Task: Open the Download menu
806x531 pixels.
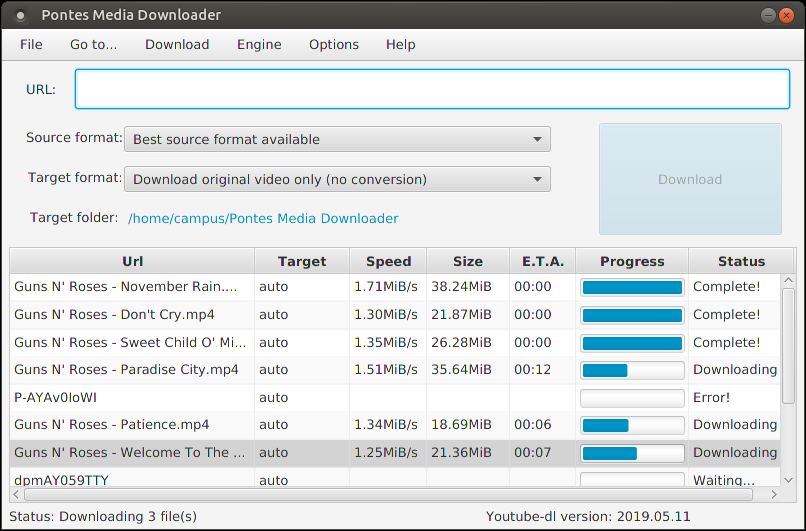Action: tap(177, 44)
